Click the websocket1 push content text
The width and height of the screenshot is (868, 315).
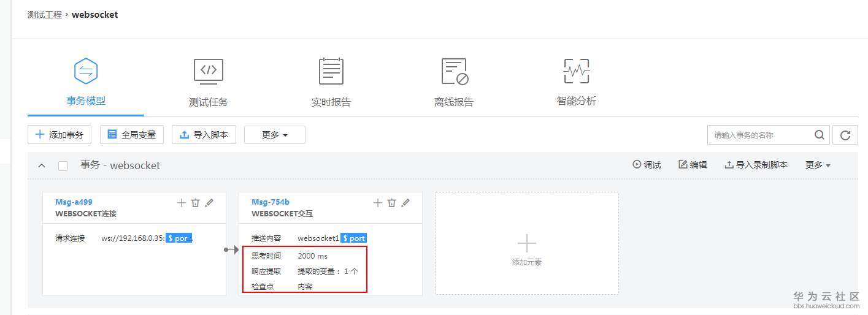tap(318, 238)
